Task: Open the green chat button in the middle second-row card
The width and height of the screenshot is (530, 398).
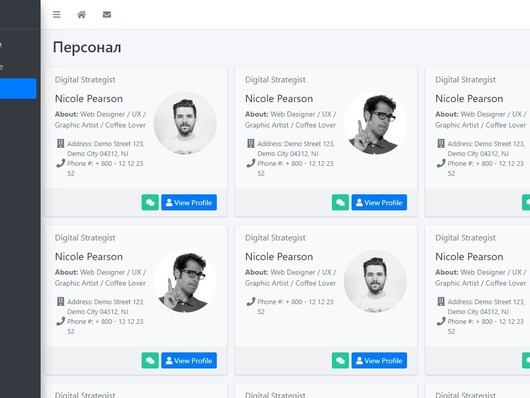Action: tap(340, 360)
